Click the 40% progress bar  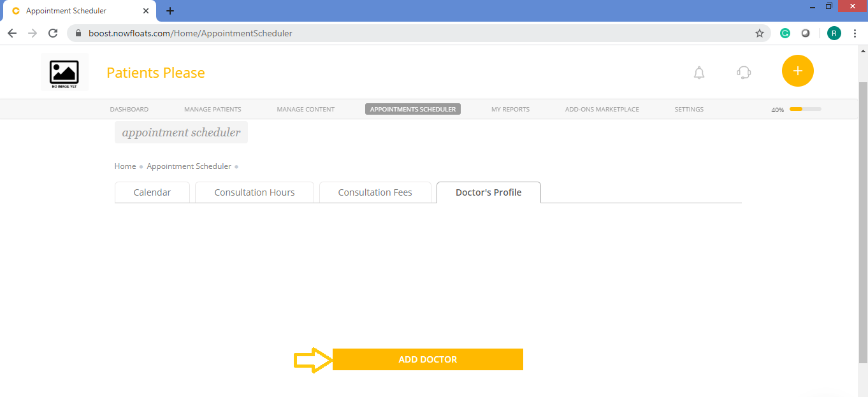click(804, 109)
